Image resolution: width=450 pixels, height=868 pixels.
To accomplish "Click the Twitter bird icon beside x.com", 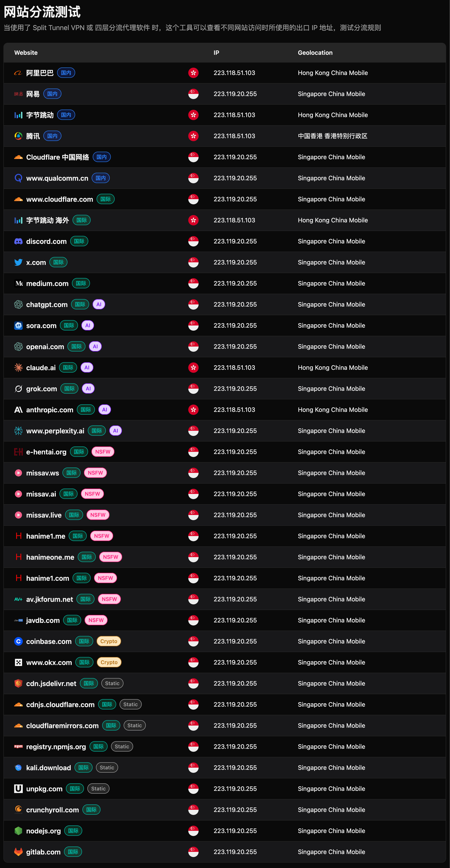I will tap(18, 262).
